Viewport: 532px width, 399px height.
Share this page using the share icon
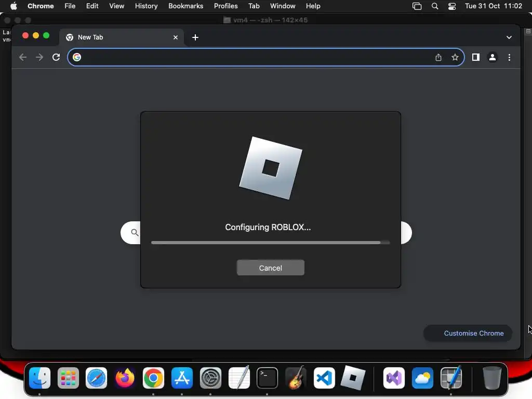coord(438,57)
